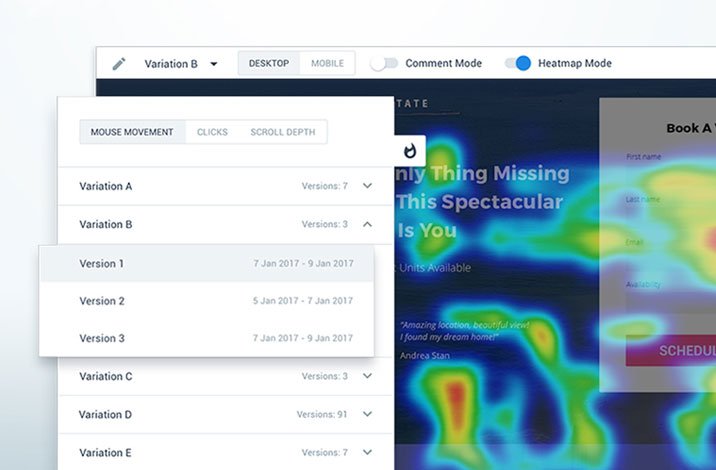
Task: Switch to the MOBILE view tab
Action: [327, 63]
